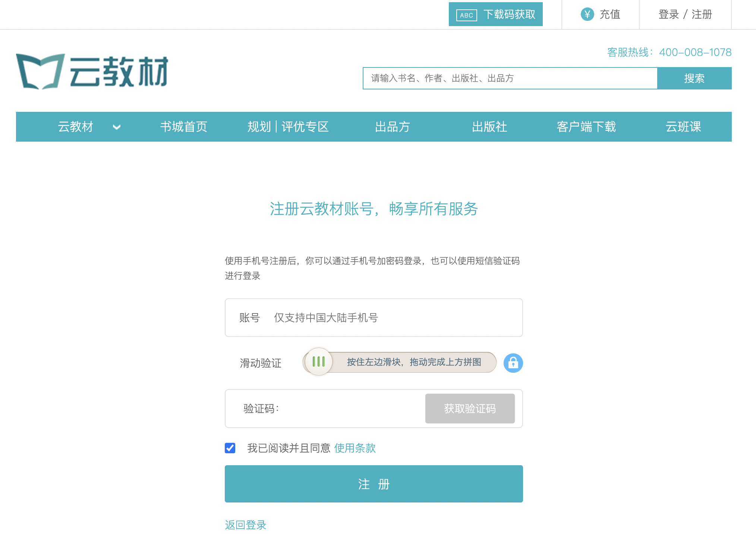Expand the 云教材 dropdown chevron

pos(117,127)
